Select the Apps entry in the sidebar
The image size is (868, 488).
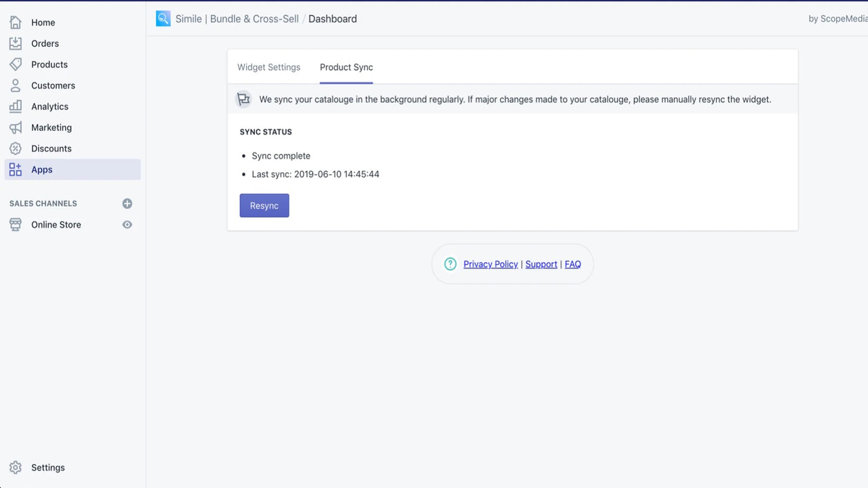point(41,169)
